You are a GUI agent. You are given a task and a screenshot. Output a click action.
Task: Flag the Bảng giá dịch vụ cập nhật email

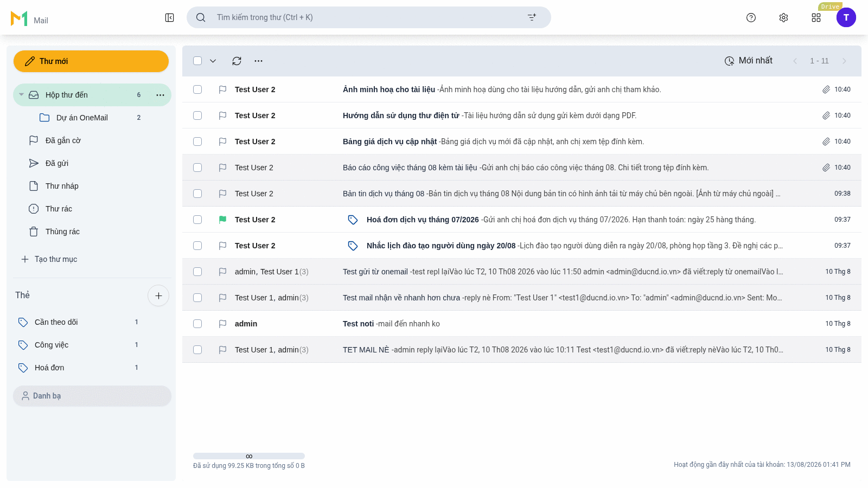click(x=222, y=142)
